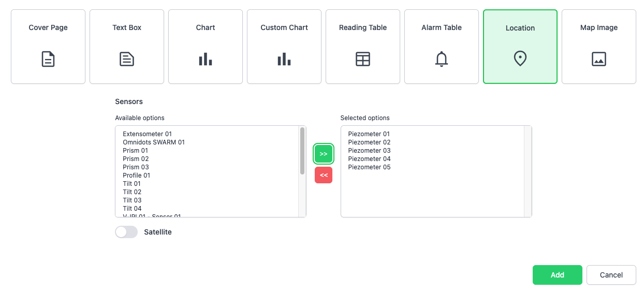This screenshot has height=292, width=644.
Task: Choose the Map Image picture icon
Action: [599, 59]
